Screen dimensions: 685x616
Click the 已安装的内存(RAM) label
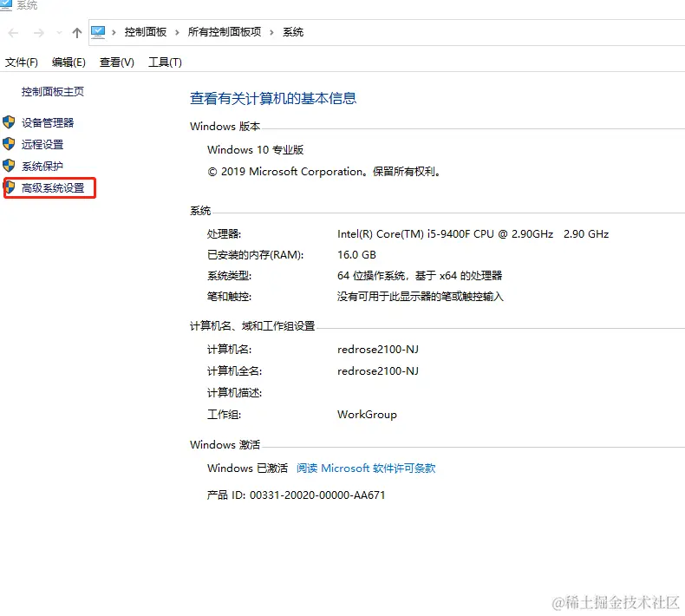(256, 255)
